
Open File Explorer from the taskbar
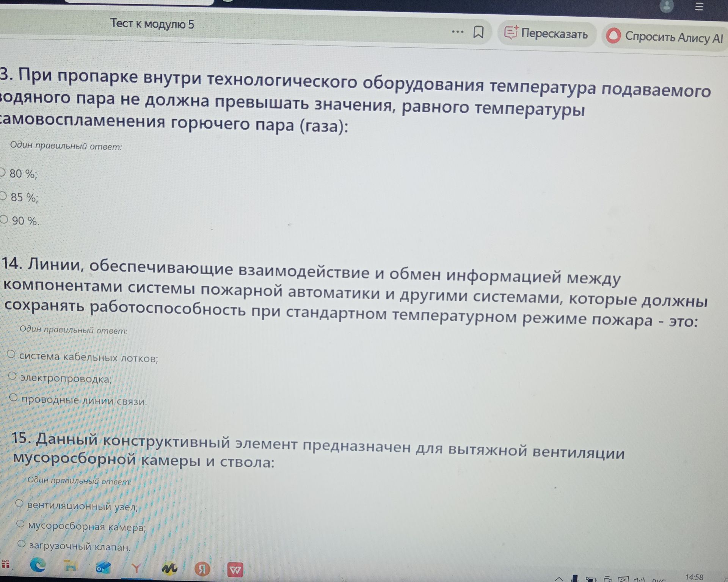(x=71, y=566)
